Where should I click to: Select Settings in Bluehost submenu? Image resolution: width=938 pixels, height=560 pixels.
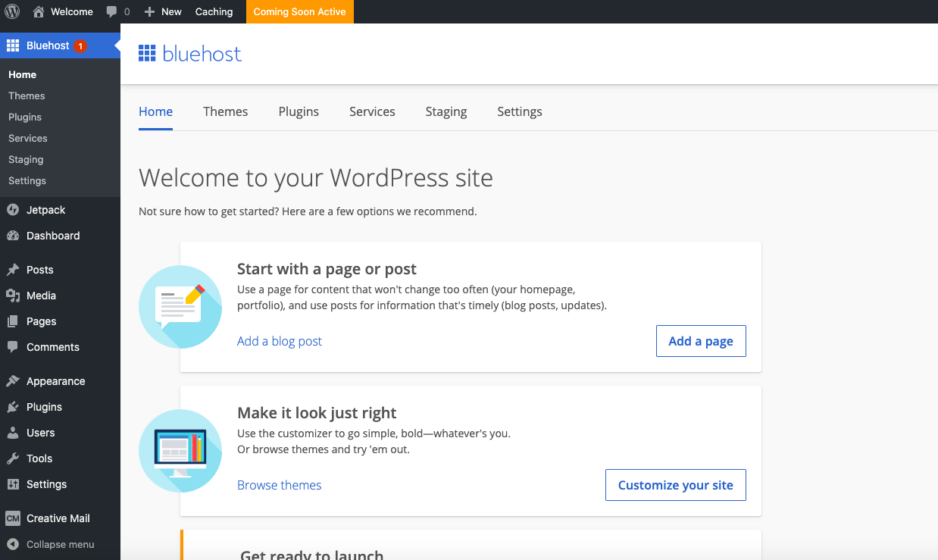(27, 180)
